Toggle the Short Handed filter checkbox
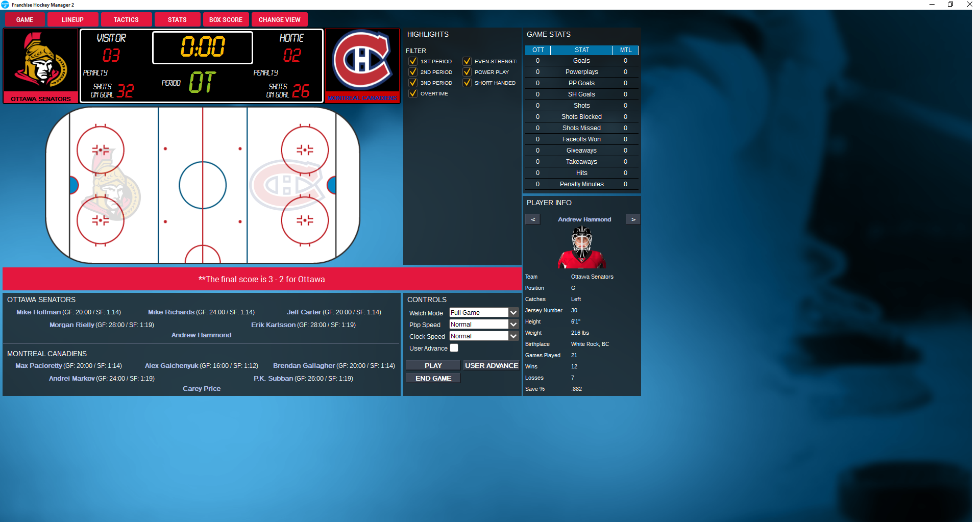 [467, 83]
